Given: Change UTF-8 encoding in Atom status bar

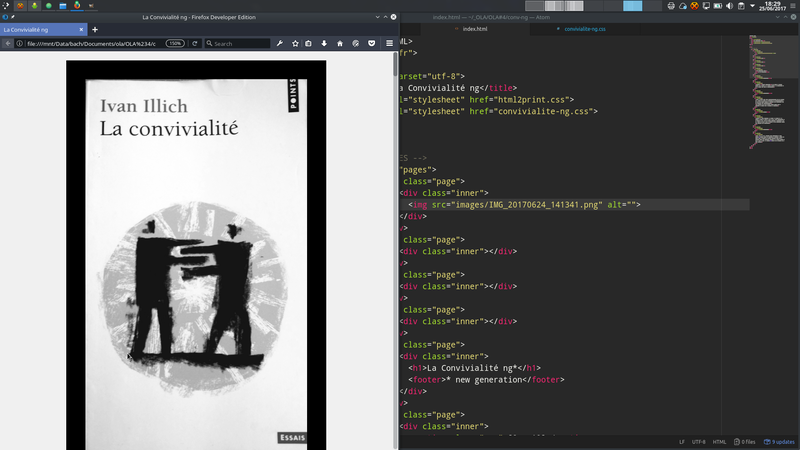Looking at the screenshot, I should [698, 442].
